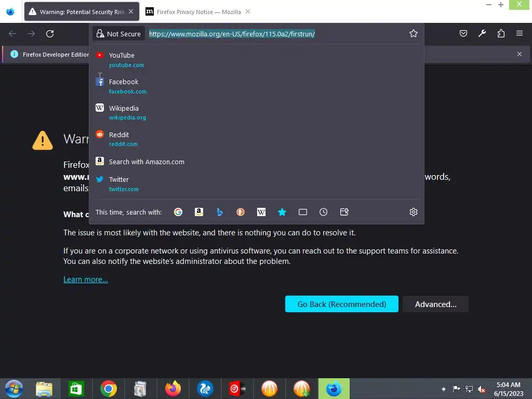Close the Firefox Privacy Notice tab
This screenshot has width=532, height=399.
point(248,11)
